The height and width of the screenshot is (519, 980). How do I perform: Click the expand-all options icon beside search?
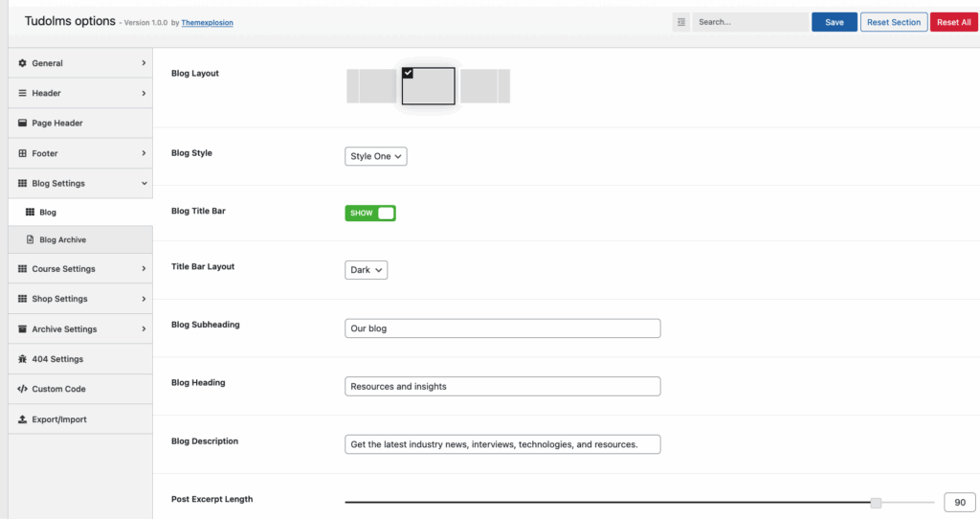tap(680, 22)
